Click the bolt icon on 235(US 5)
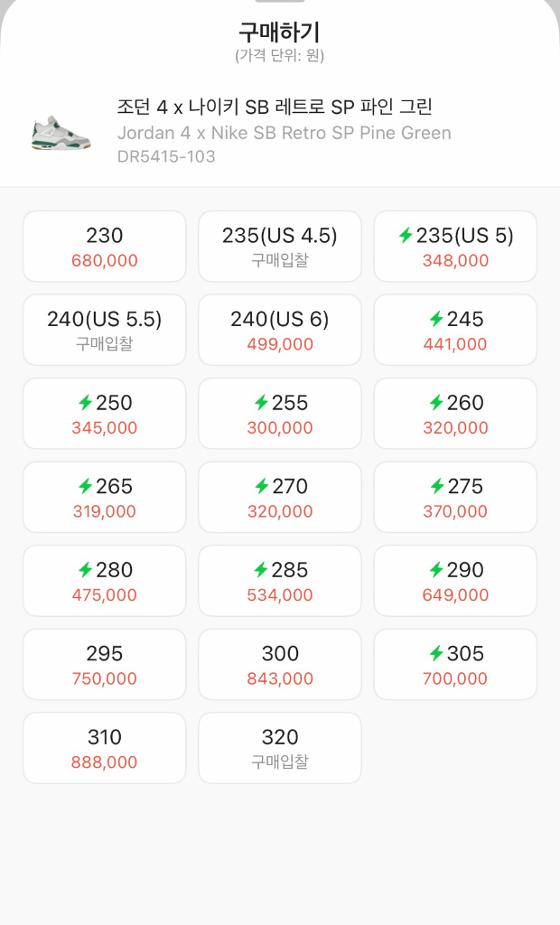The height and width of the screenshot is (925, 560). (406, 236)
